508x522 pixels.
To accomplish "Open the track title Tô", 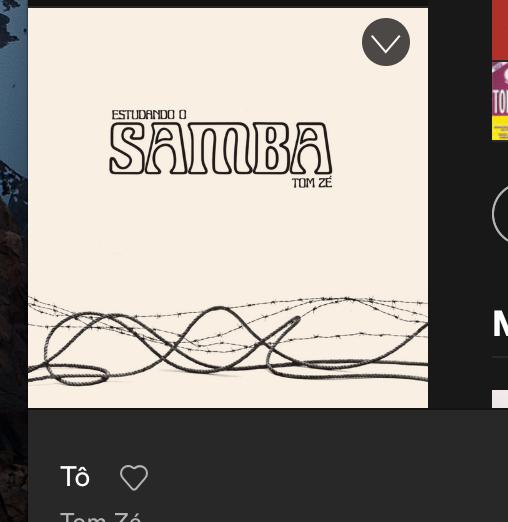I will pos(75,476).
